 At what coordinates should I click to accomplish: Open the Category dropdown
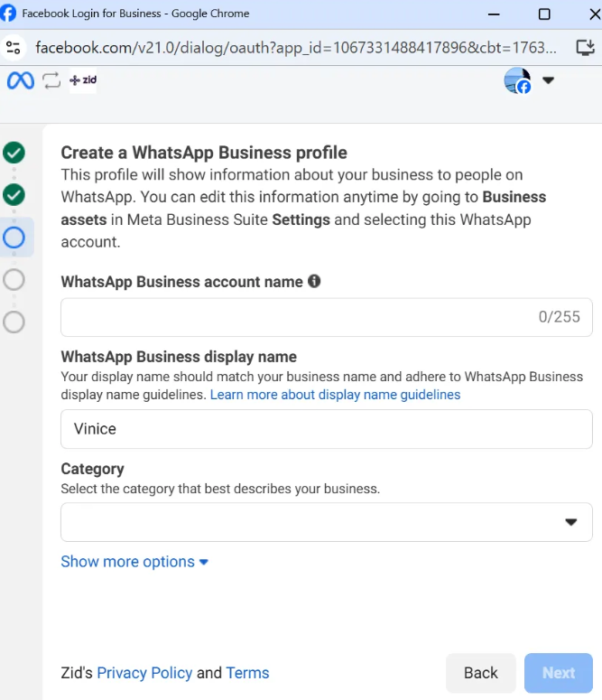coord(326,522)
